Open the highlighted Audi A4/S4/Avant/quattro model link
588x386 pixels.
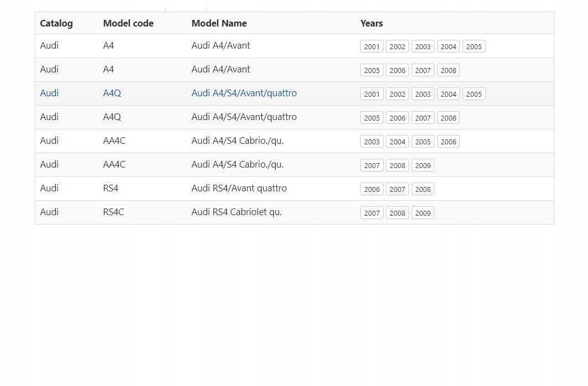(x=244, y=93)
